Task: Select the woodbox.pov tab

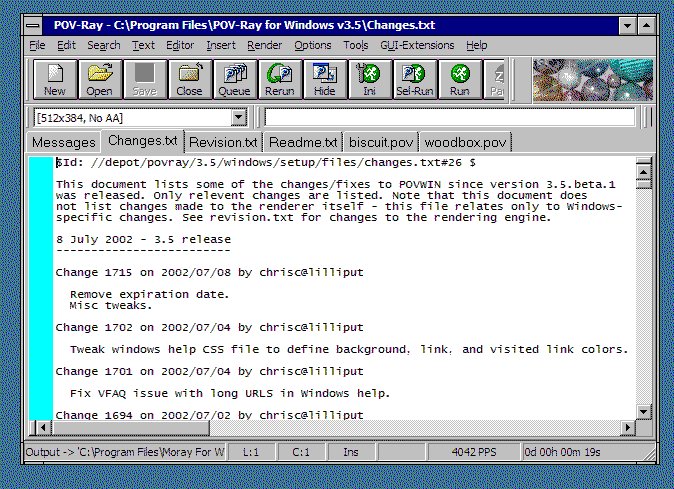Action: tap(465, 142)
